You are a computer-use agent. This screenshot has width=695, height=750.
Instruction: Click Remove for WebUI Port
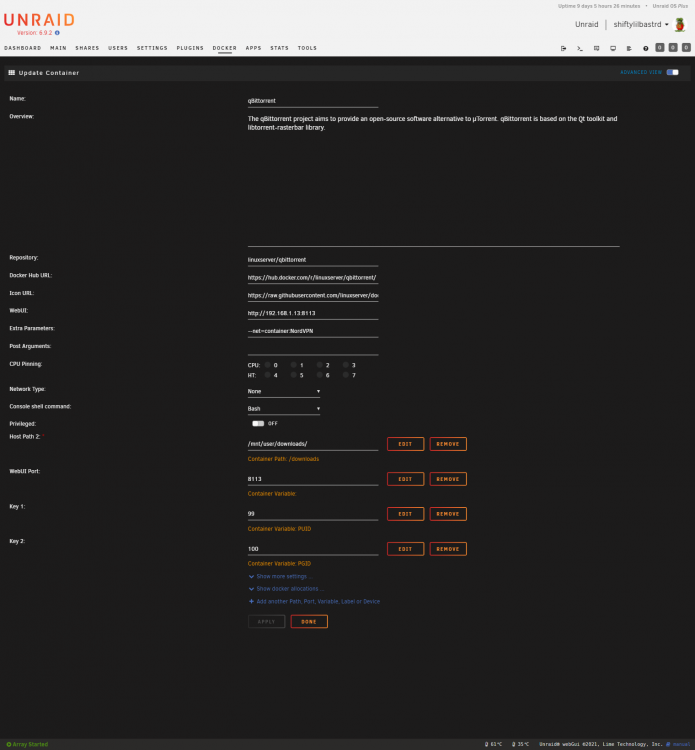click(448, 479)
